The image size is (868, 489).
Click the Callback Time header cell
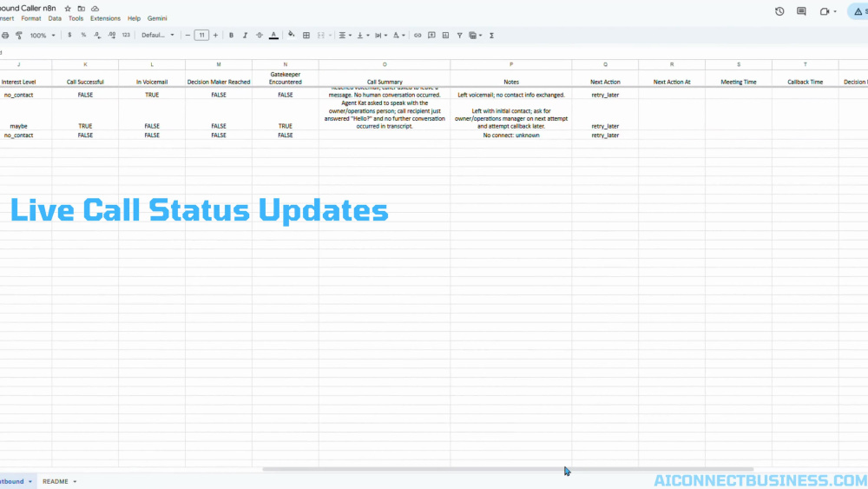click(x=805, y=78)
